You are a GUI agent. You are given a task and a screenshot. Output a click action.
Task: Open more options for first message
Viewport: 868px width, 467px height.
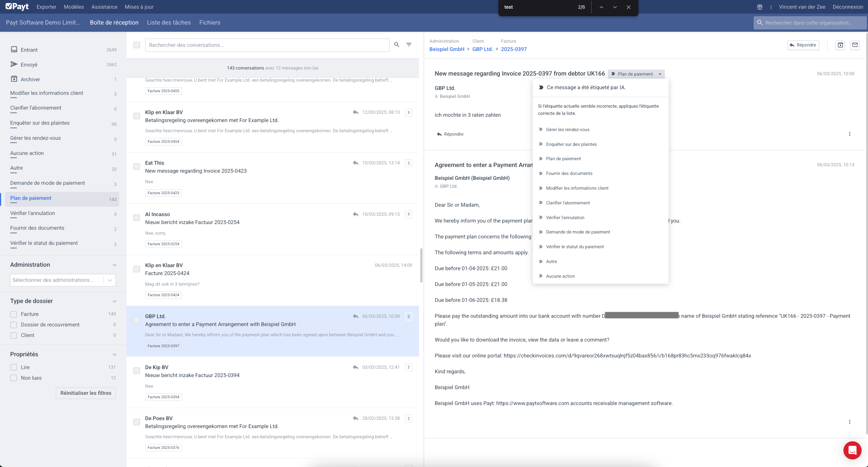pos(849,134)
